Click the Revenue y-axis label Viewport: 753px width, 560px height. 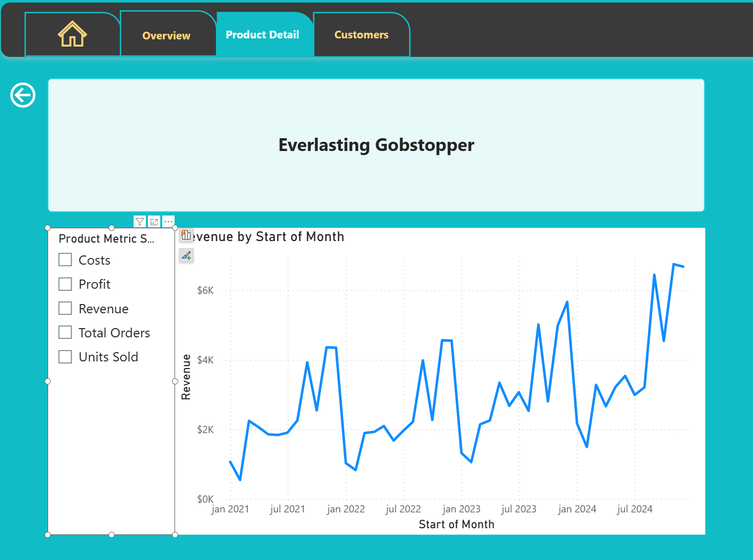pyautogui.click(x=186, y=377)
